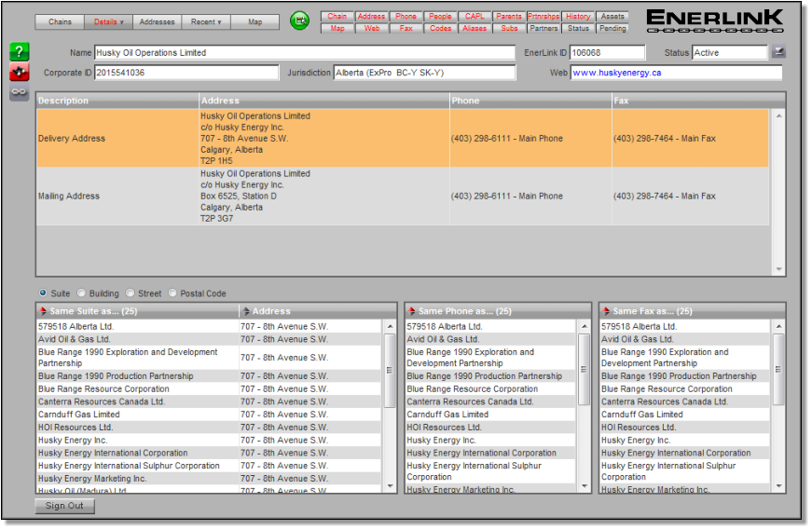Click the Jurisdiction field
The height and width of the screenshot is (530, 812).
(424, 73)
